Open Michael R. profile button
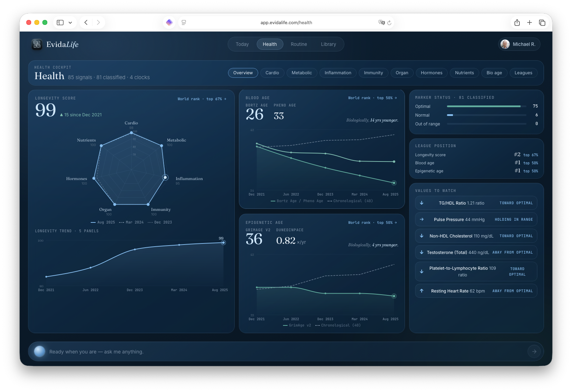The width and height of the screenshot is (572, 392). coord(519,44)
